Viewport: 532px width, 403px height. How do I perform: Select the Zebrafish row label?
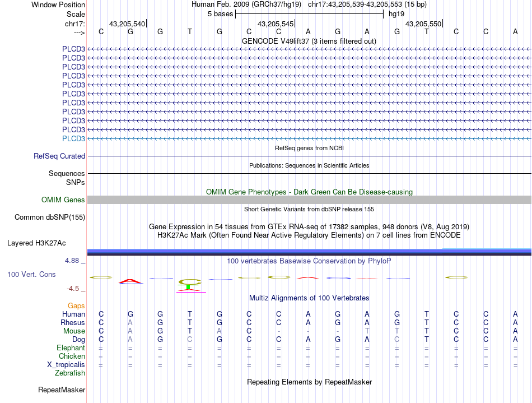(70, 373)
